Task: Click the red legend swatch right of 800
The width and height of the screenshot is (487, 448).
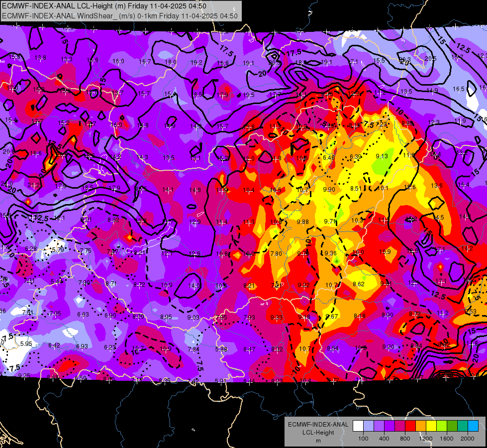Action: [410, 426]
